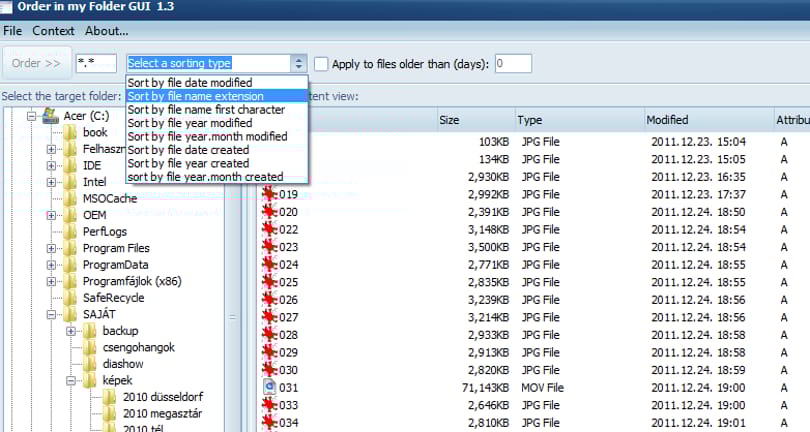Expand the ProgramData folder node

(51, 265)
